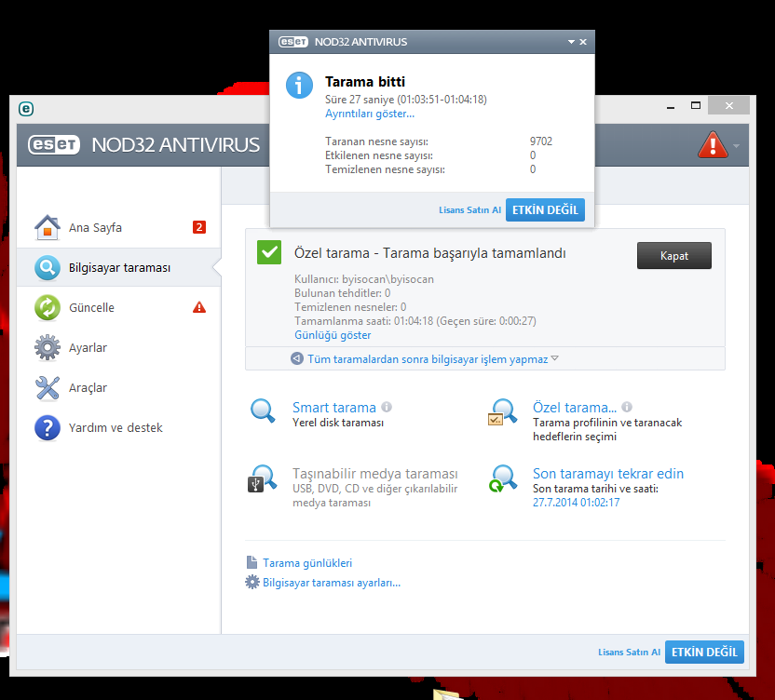Click Bilgisayar taraması magnifier icon in sidebar

pyautogui.click(x=48, y=267)
